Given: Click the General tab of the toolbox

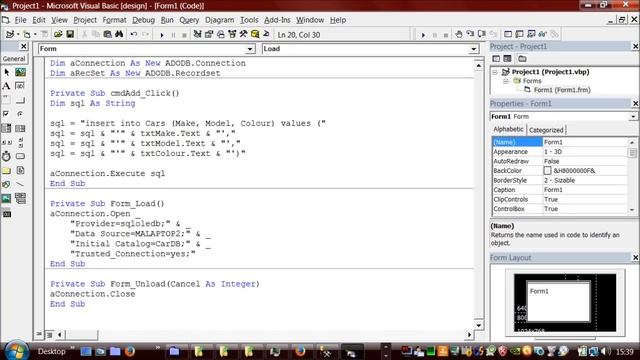Looking at the screenshot, I should tap(14, 59).
